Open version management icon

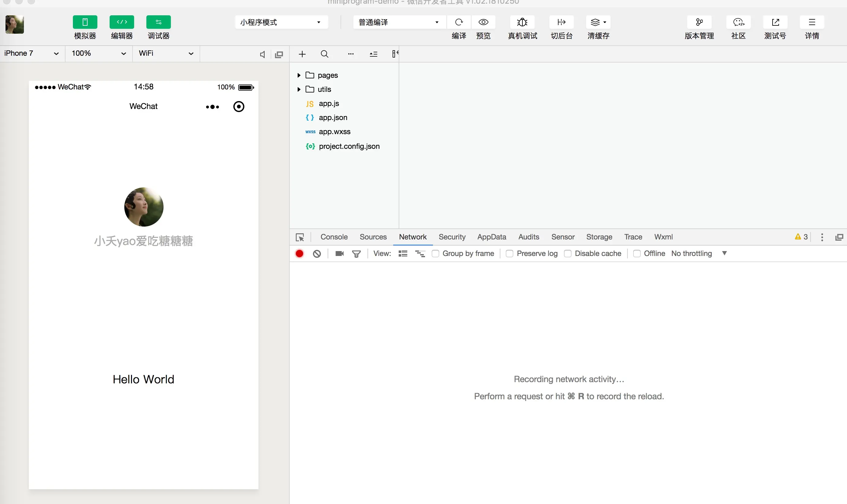coord(699,22)
